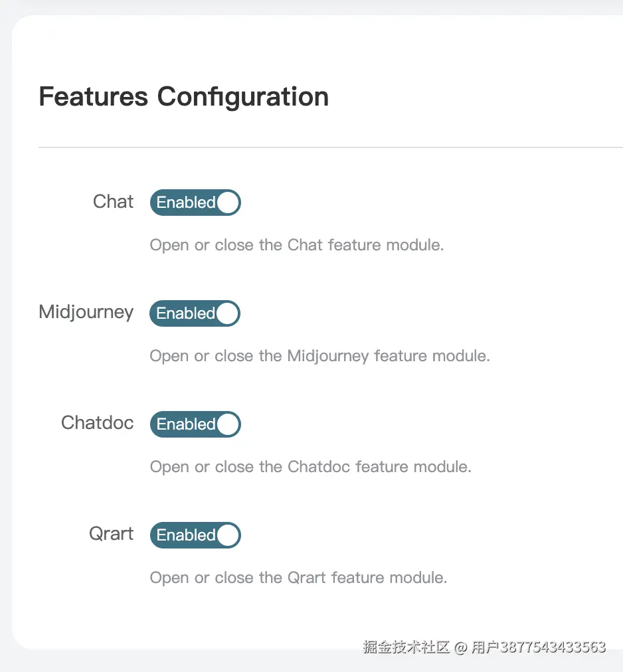
Task: Turn off the Midjourney feature switch
Action: (195, 313)
